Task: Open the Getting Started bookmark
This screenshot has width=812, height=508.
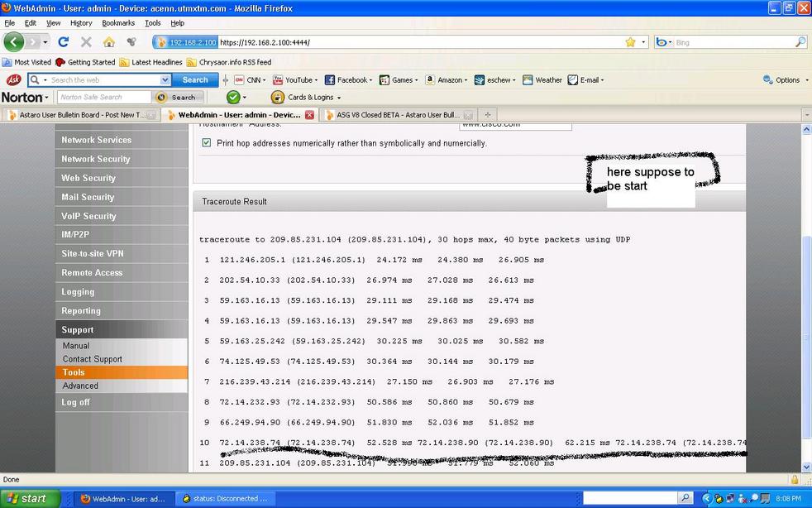Action: [x=85, y=62]
